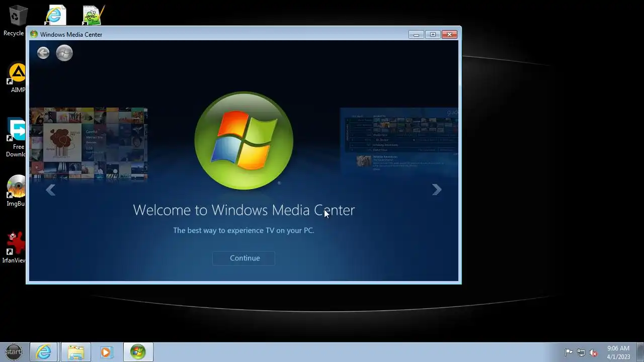Advance to next slide with right arrow
This screenshot has height=362, width=644.
[x=437, y=190]
